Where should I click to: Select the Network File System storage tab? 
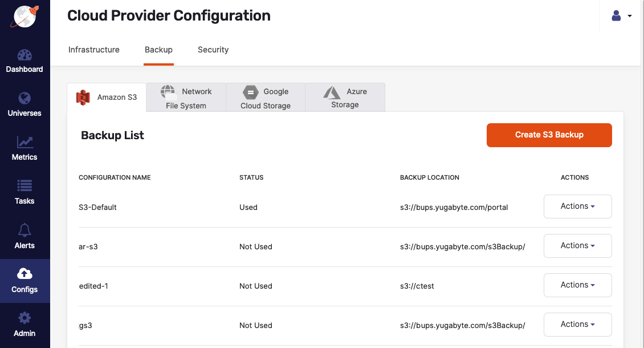(186, 97)
